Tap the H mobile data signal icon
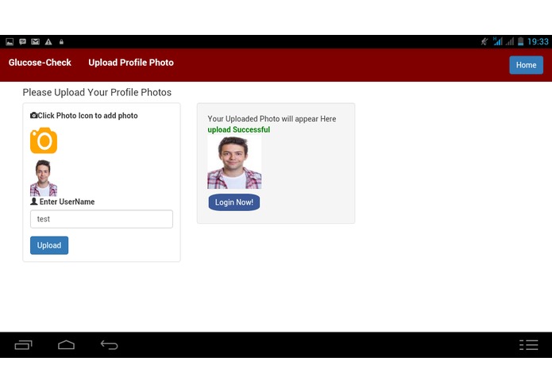Viewport: 552px width, 392px height. tap(497, 41)
